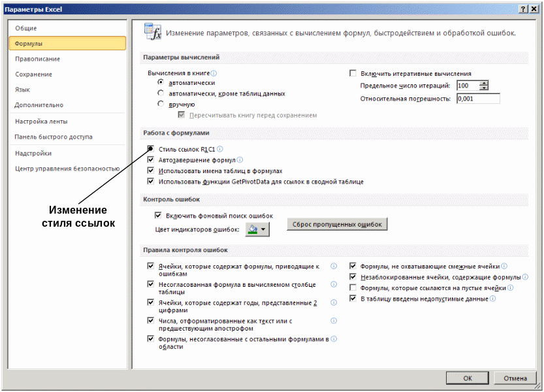This screenshot has height=392, width=544.
Task: Click the iterations spinner arrows
Action: click(484, 86)
